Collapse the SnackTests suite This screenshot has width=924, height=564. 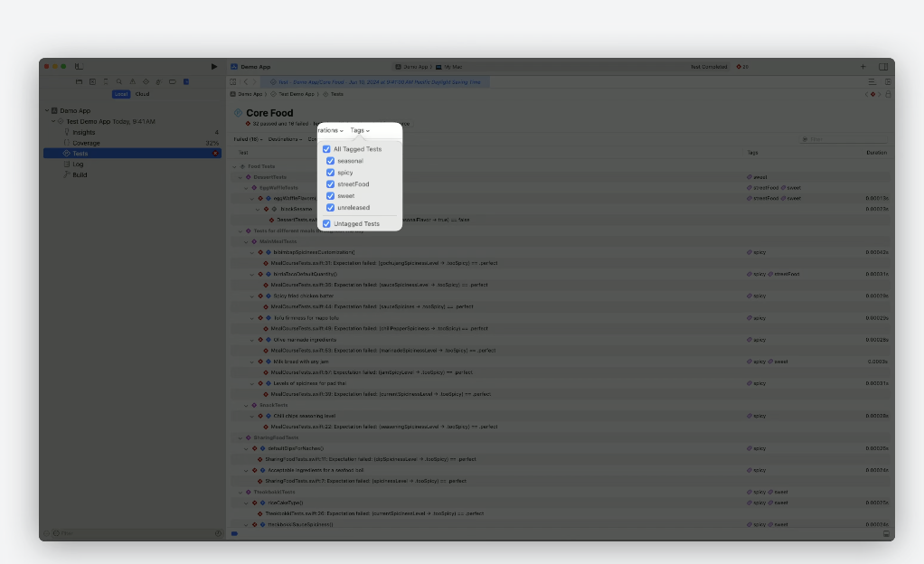click(246, 406)
